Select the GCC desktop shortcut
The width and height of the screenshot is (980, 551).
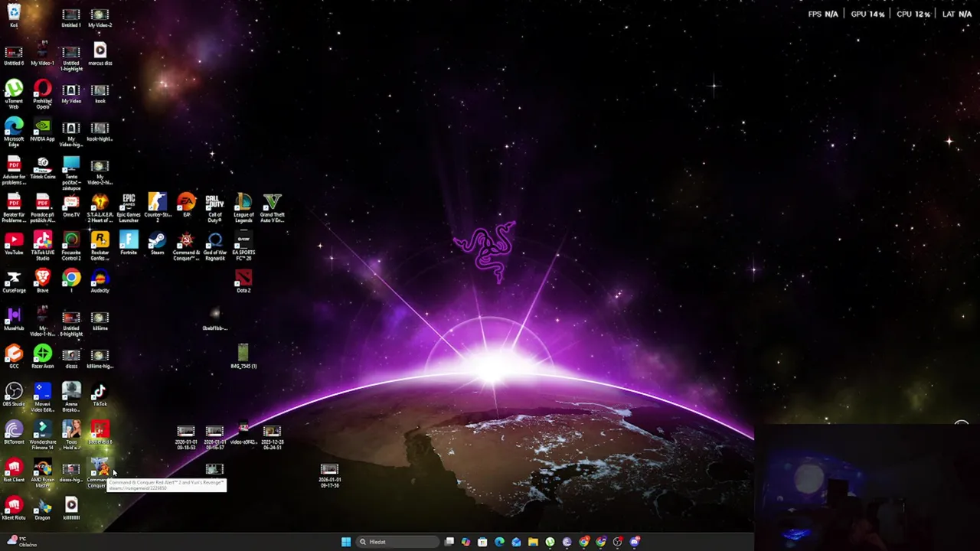coord(14,357)
